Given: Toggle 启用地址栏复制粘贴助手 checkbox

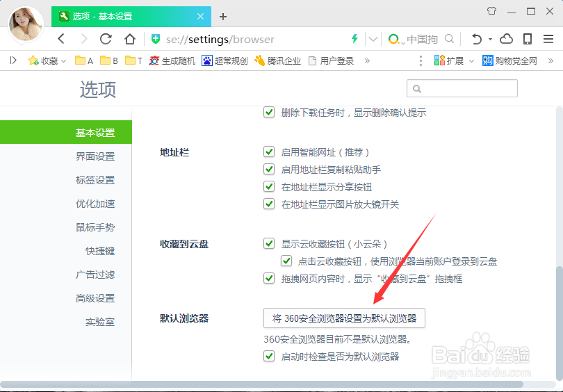Looking at the screenshot, I should pyautogui.click(x=269, y=169).
